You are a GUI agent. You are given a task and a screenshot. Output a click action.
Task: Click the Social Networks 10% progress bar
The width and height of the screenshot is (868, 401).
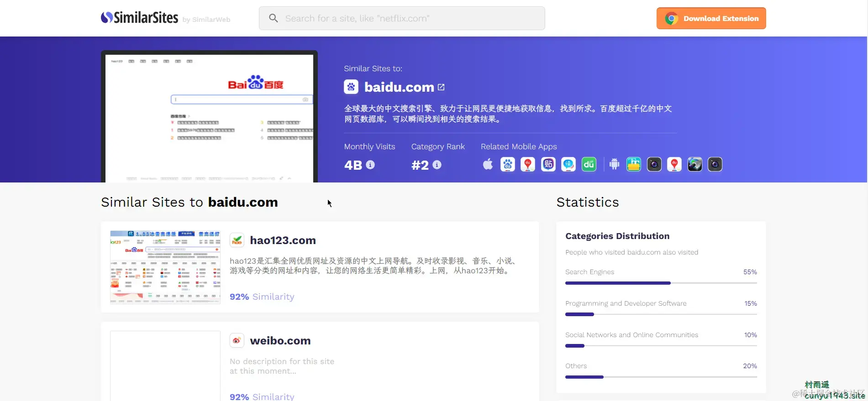661,346
